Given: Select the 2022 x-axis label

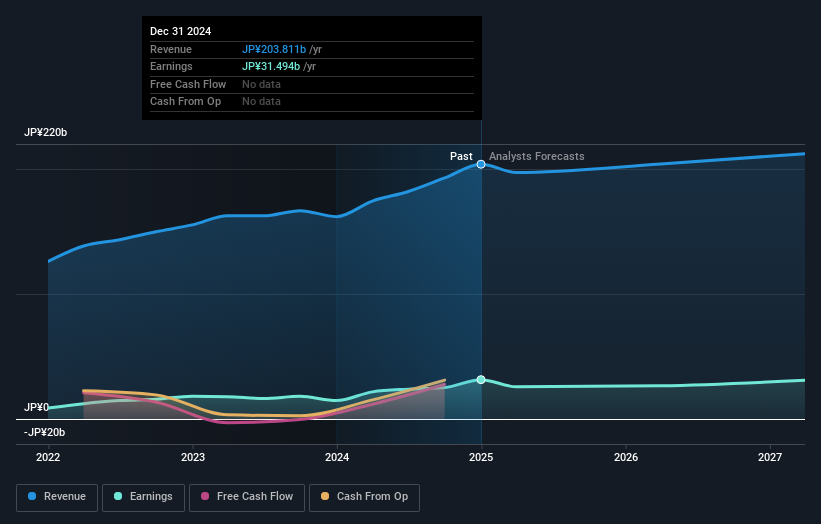Looking at the screenshot, I should click(x=48, y=457).
